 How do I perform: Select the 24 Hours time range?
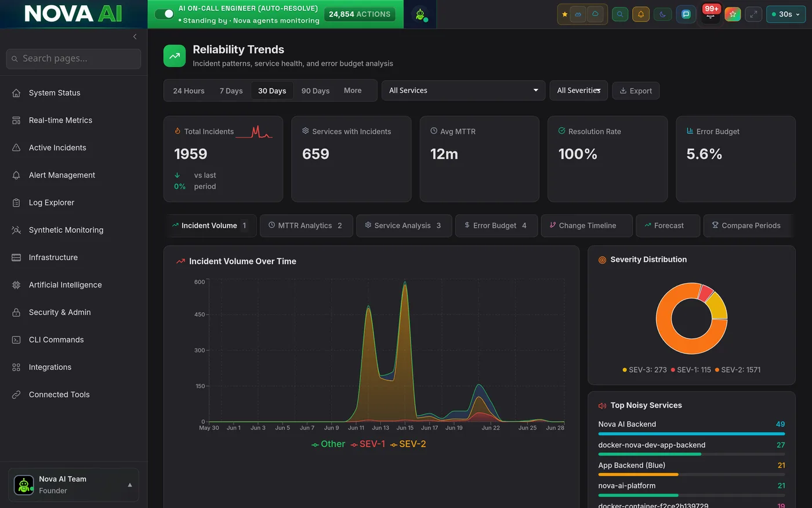tap(188, 91)
